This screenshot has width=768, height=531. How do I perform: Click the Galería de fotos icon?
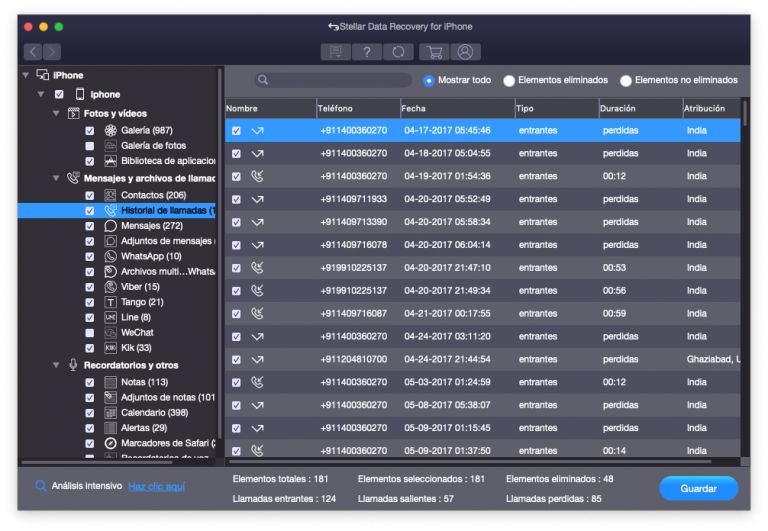[x=111, y=145]
